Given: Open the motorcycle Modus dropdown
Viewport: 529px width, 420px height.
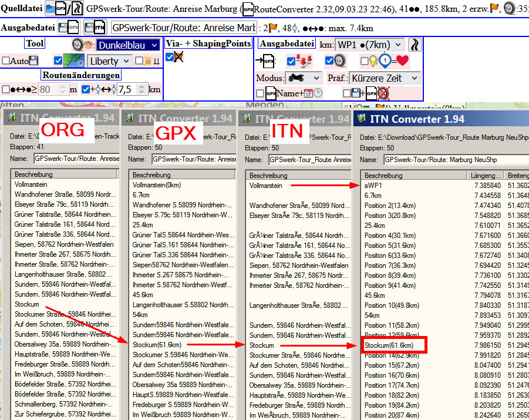Looking at the screenshot, I should point(303,78).
